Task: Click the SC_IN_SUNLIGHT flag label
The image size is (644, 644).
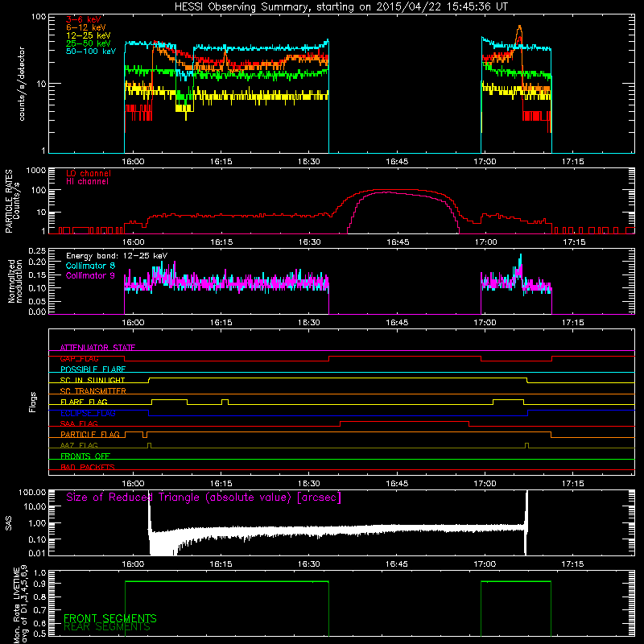Action: tap(93, 380)
